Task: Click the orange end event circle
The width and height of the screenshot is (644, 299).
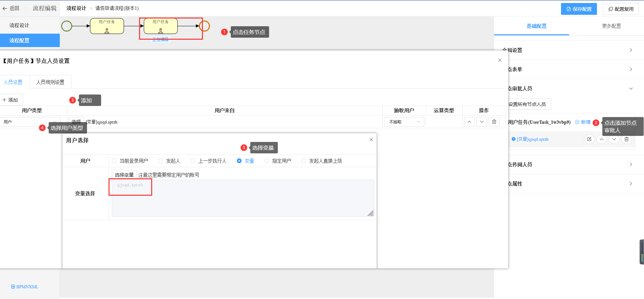Action: click(204, 26)
